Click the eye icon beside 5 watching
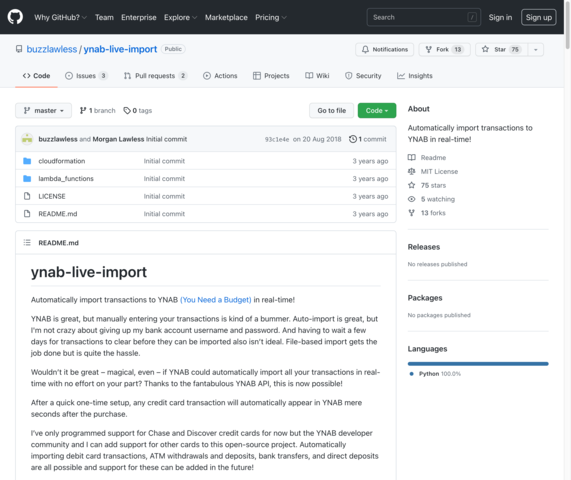 tap(411, 199)
